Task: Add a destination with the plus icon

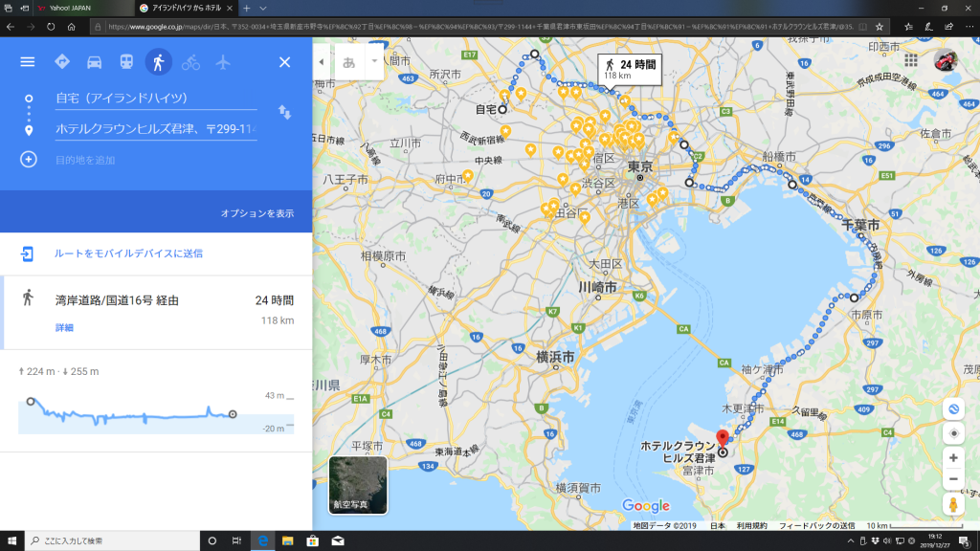Action: [x=28, y=160]
